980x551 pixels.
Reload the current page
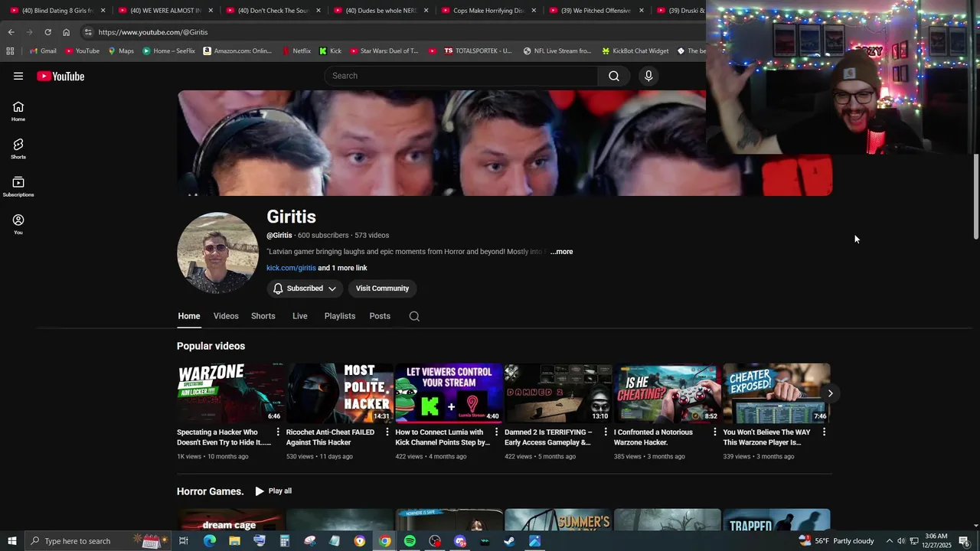pyautogui.click(x=47, y=32)
